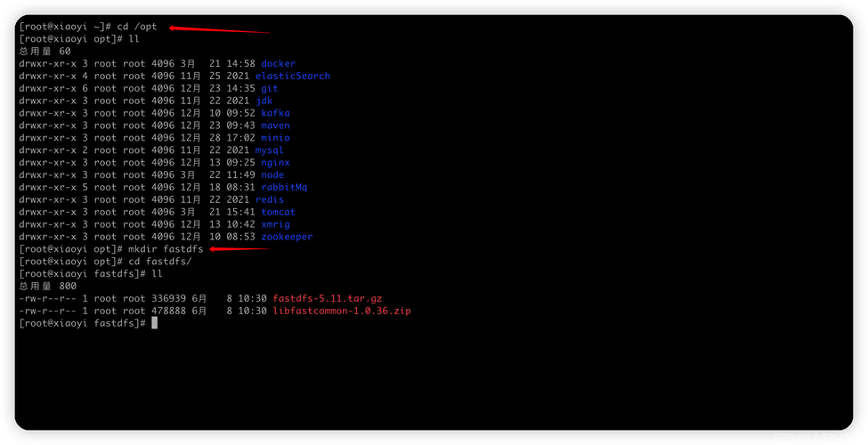Click the node directory entry
This screenshot has height=445, width=868.
click(272, 175)
